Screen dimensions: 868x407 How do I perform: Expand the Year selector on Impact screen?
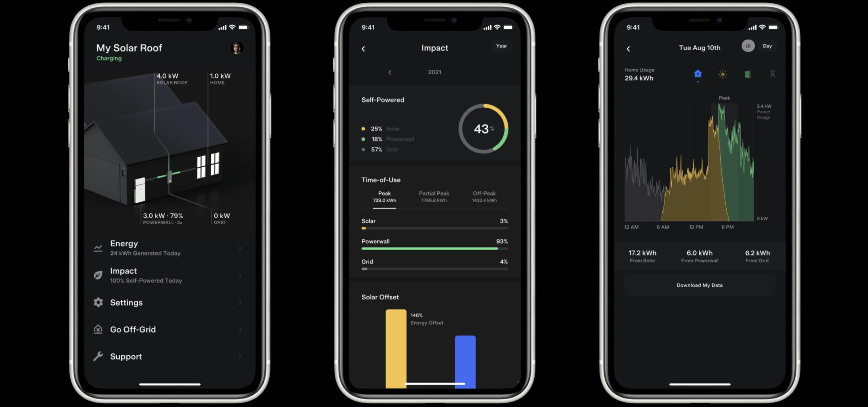501,46
